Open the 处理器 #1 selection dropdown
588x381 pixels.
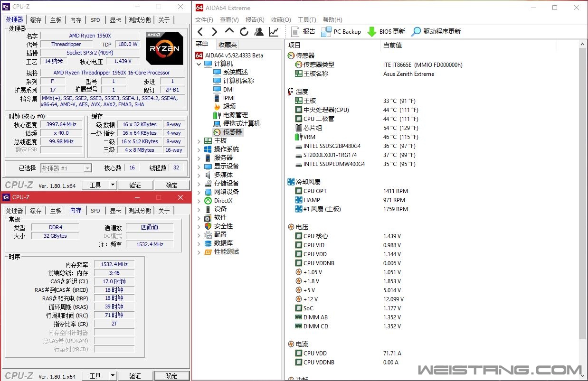click(x=66, y=168)
